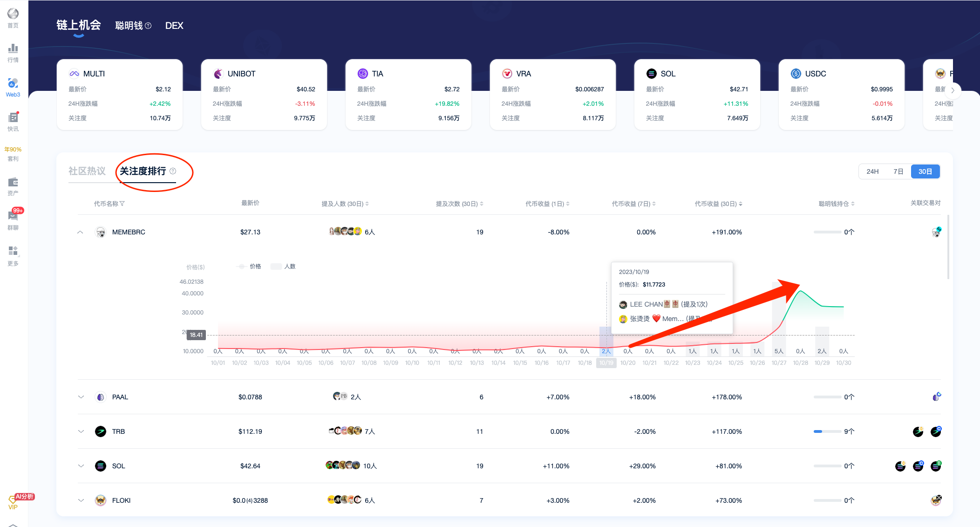The width and height of the screenshot is (980, 527).
Task: Click the table vertical scrollbar
Action: point(948,247)
